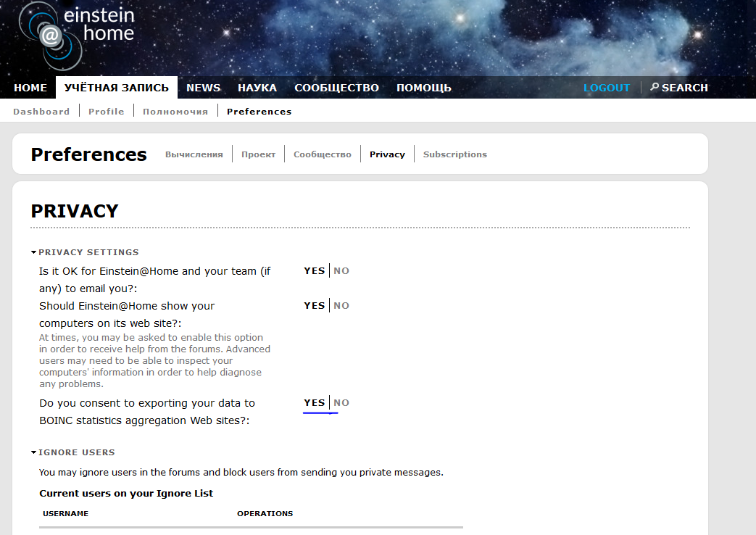Choose YES for email permission
The height and width of the screenshot is (535, 756).
click(315, 270)
